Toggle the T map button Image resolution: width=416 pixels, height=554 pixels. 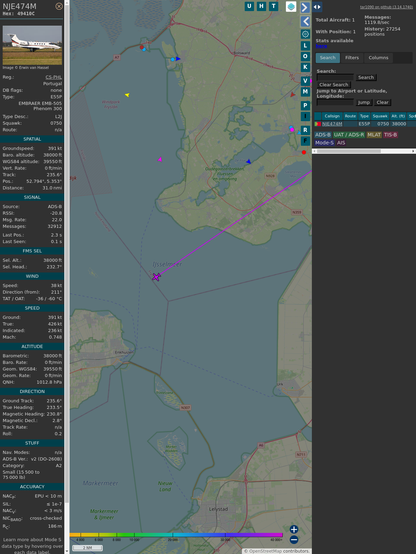pos(273,6)
